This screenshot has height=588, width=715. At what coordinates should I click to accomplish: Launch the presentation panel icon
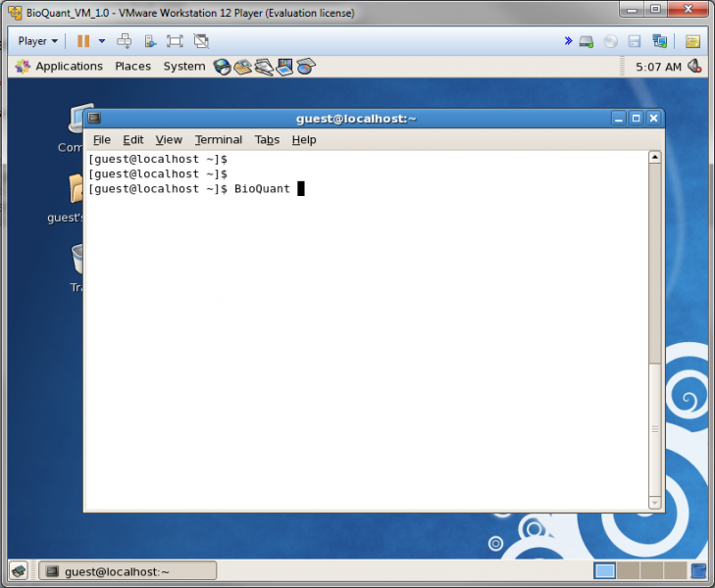click(x=284, y=68)
